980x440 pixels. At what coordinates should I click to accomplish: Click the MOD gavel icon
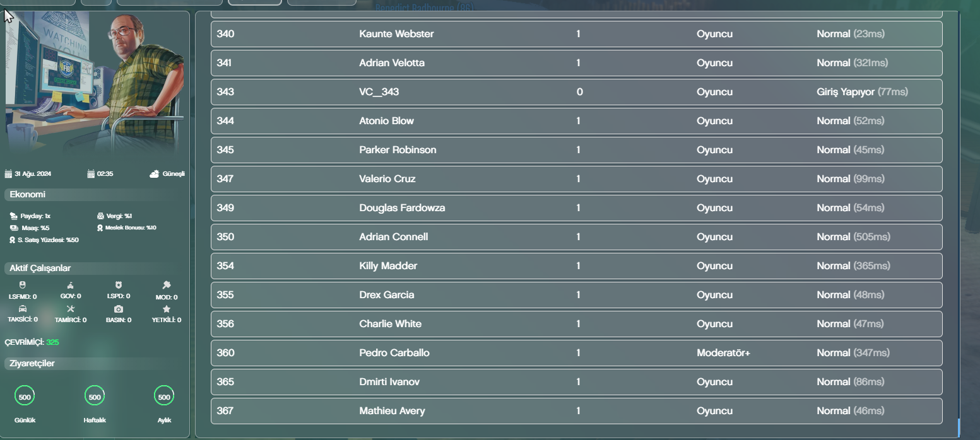click(x=167, y=285)
